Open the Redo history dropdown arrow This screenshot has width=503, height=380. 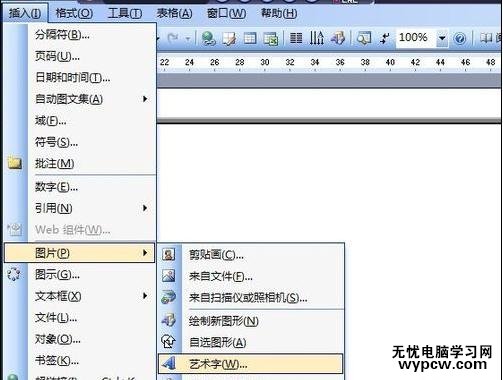[x=188, y=39]
